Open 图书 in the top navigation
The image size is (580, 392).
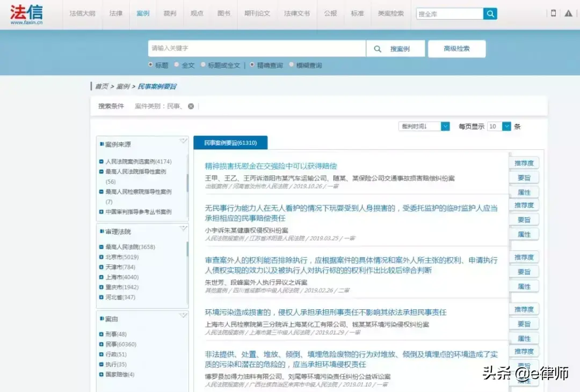(224, 13)
